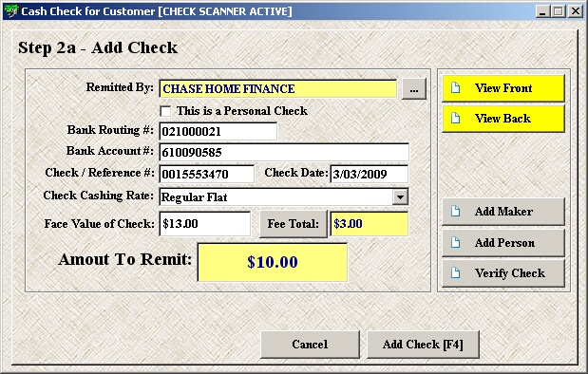Open the Check Cashing Rate dropdown arrow
The image size is (588, 374).
(400, 196)
